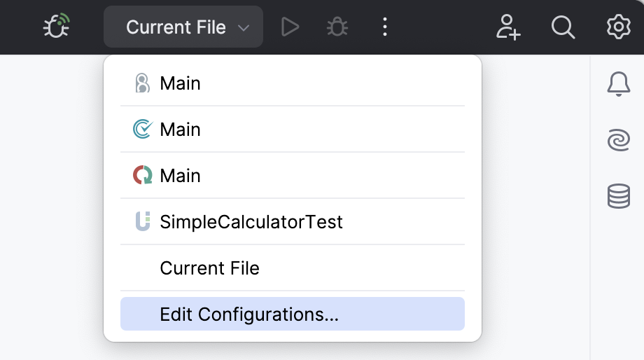This screenshot has width=644, height=360.
Task: Choose SimpleCalculatorTest from the configurations list
Action: point(251,222)
